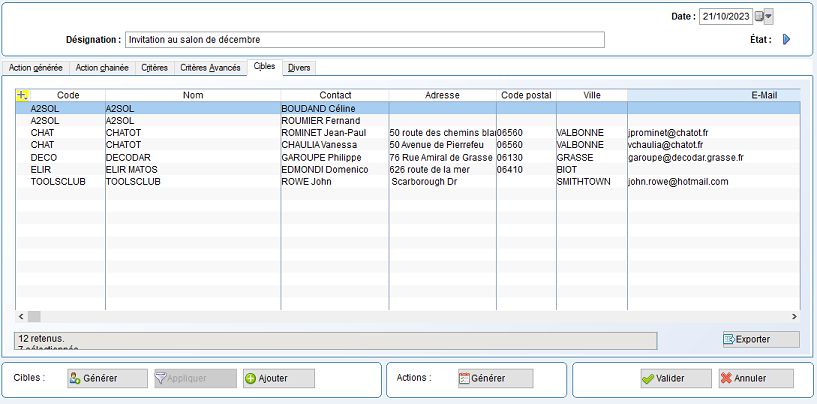Switch to the Action générée tab

(x=35, y=68)
